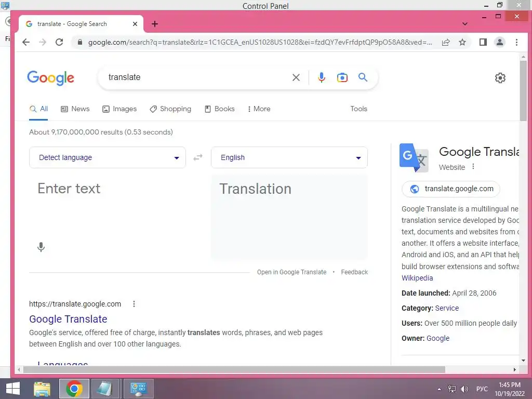Click the scroll down arrow

point(523,361)
